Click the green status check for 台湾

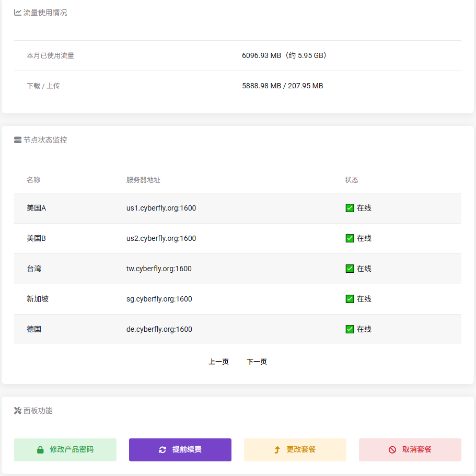(x=350, y=269)
